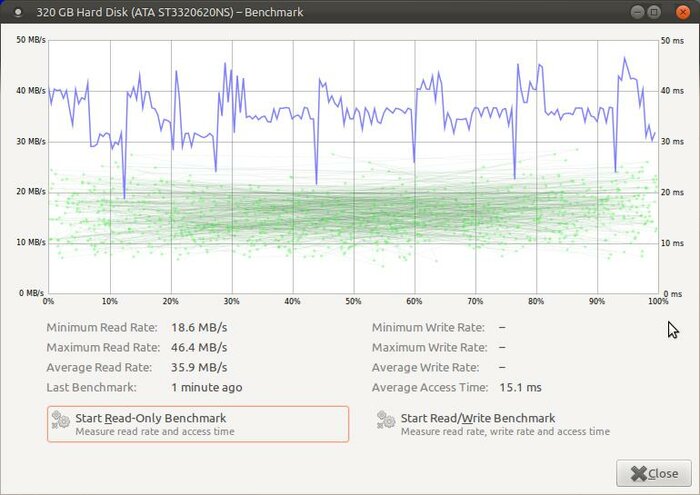Minimize the Benchmark window
700x495 pixels.
(x=638, y=12)
